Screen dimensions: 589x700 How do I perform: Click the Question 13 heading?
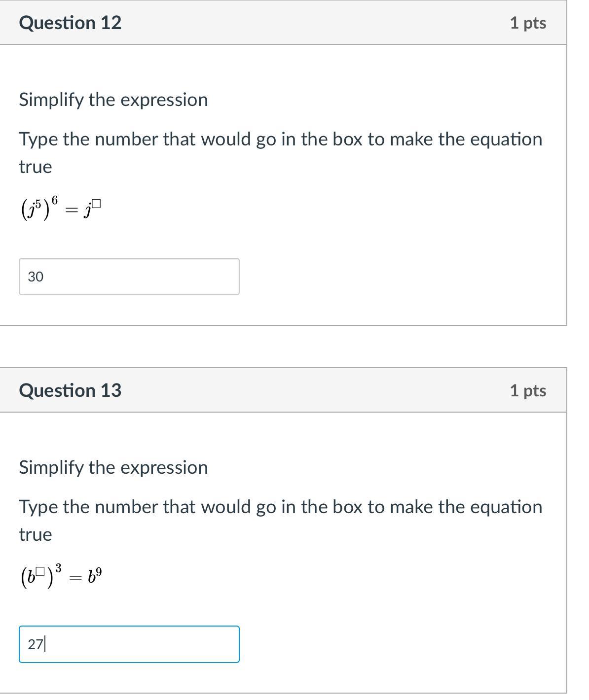(x=70, y=390)
